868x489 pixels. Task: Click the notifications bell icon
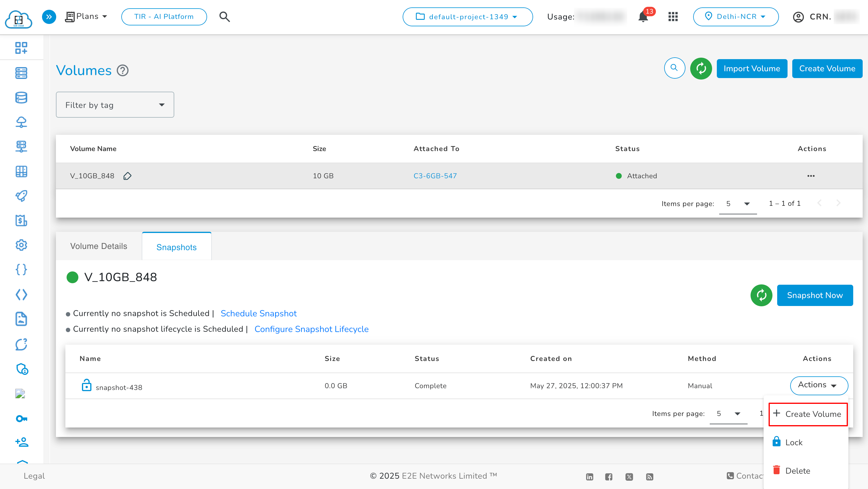643,17
